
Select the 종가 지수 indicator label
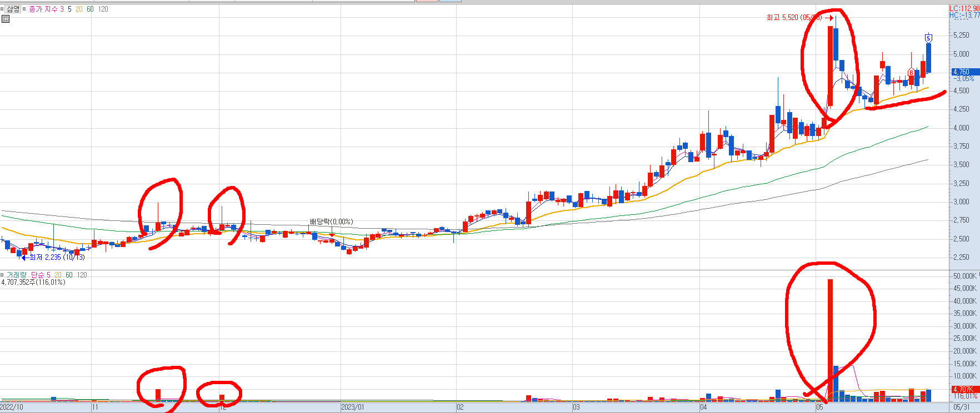[x=43, y=9]
